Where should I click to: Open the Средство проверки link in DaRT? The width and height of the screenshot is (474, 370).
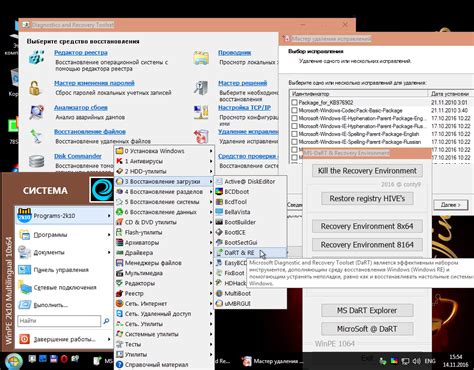pos(248,156)
